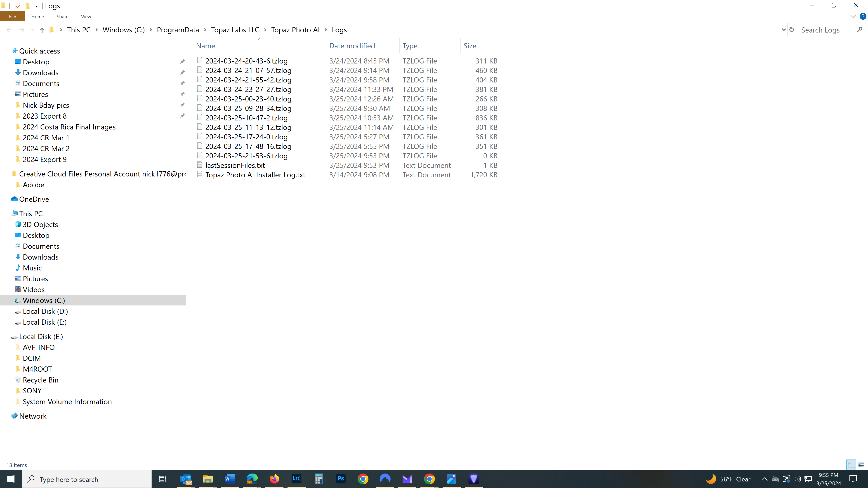Open the File menu

pyautogui.click(x=12, y=16)
